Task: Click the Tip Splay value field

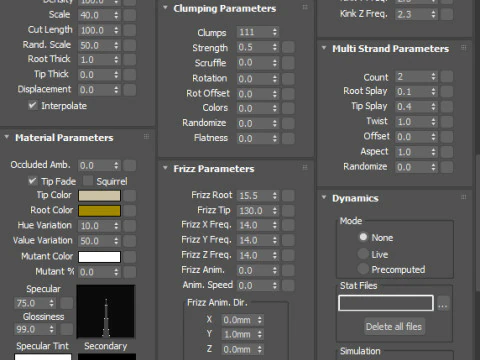Action: click(413, 107)
